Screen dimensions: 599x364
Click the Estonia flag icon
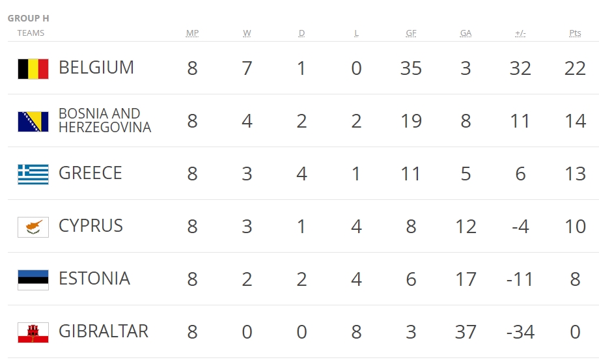point(33,279)
